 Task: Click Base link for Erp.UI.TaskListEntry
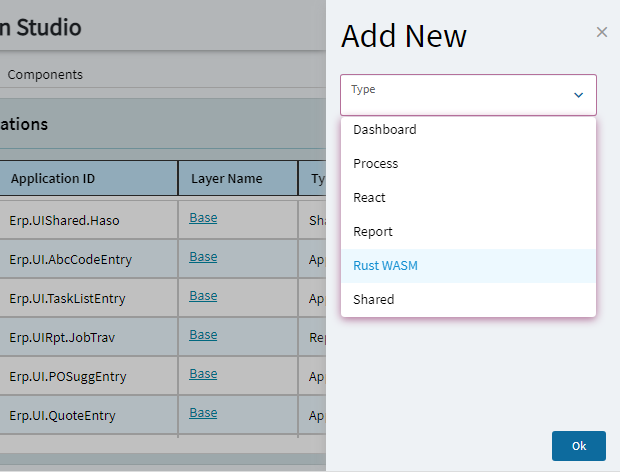tap(203, 296)
